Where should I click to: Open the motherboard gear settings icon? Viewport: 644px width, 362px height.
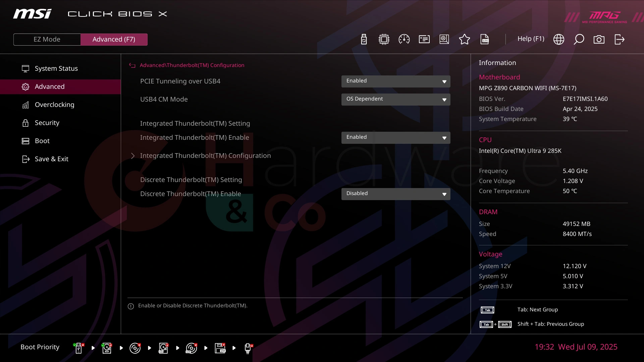point(444,39)
